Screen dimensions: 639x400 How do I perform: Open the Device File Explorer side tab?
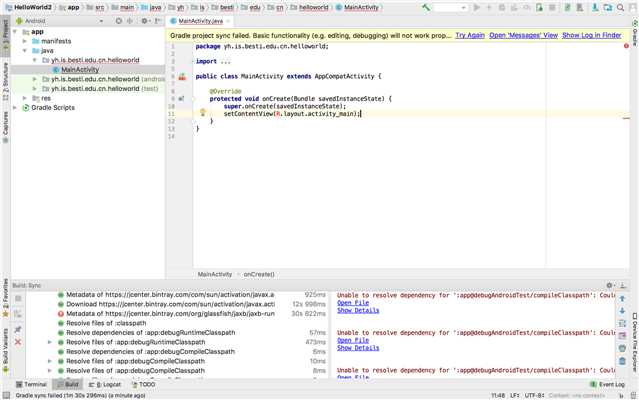(635, 341)
